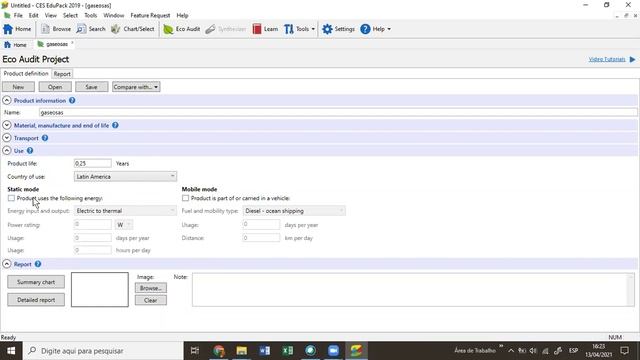Open the Tools toolbar menu
Viewport: 640px width, 360px height.
pyautogui.click(x=300, y=29)
